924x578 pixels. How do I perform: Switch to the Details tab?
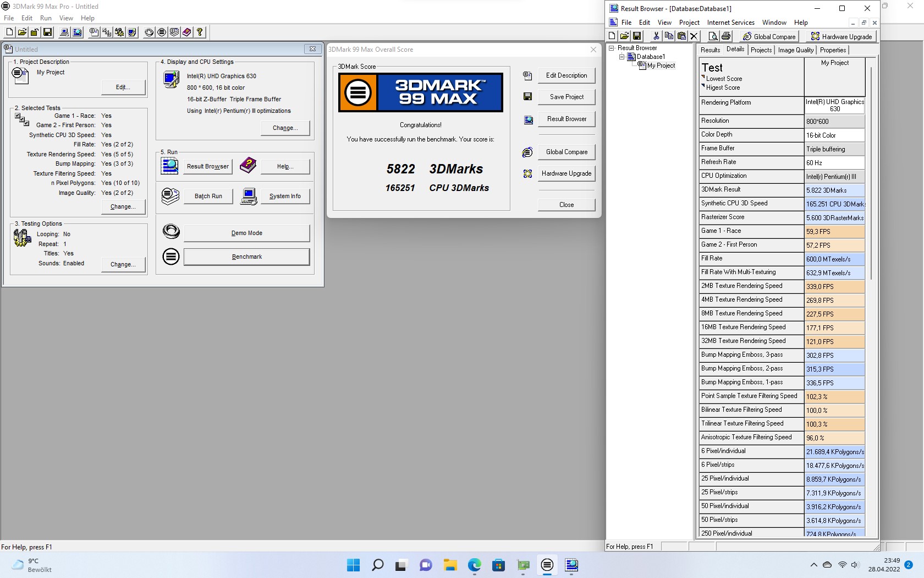[x=735, y=50]
